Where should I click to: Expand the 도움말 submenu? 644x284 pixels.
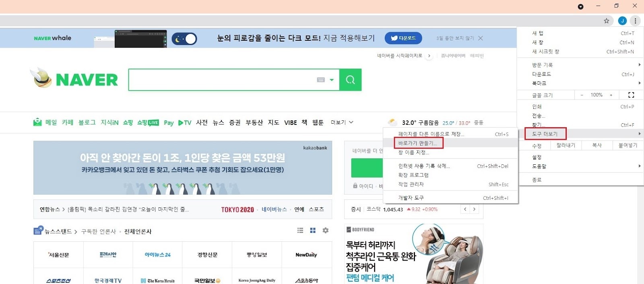pyautogui.click(x=580, y=166)
